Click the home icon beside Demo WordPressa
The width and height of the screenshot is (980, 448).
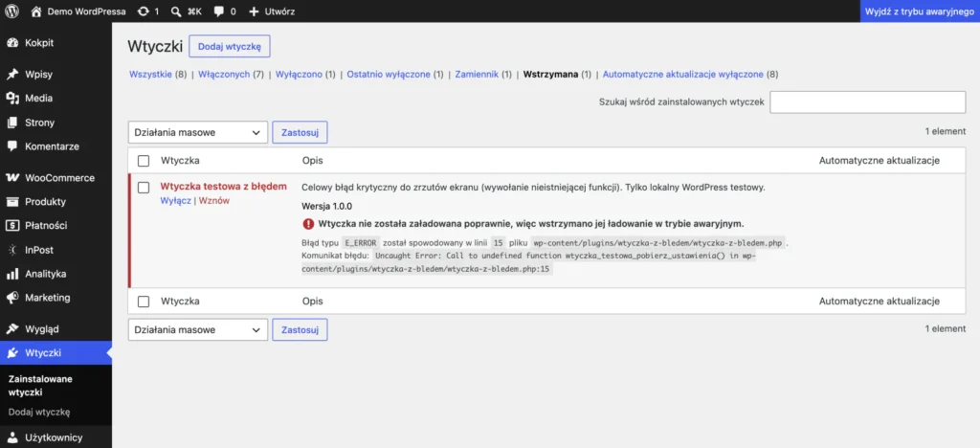pos(37,11)
